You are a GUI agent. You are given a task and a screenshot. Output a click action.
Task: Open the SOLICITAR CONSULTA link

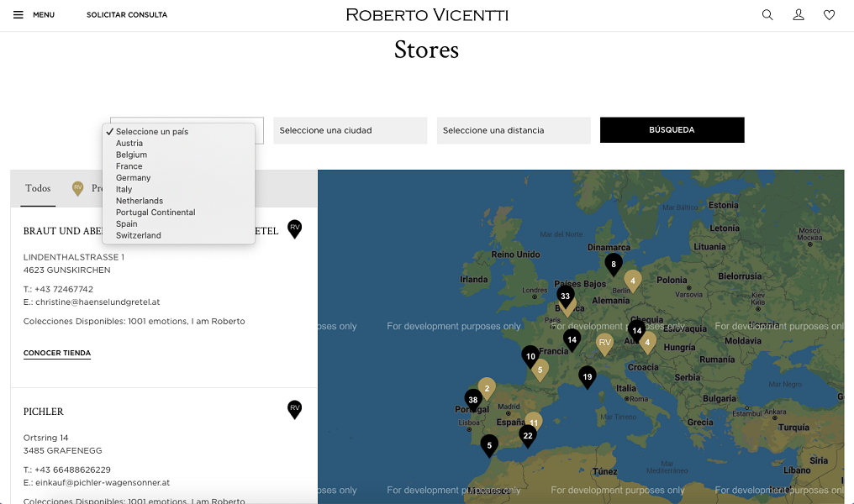pyautogui.click(x=127, y=14)
